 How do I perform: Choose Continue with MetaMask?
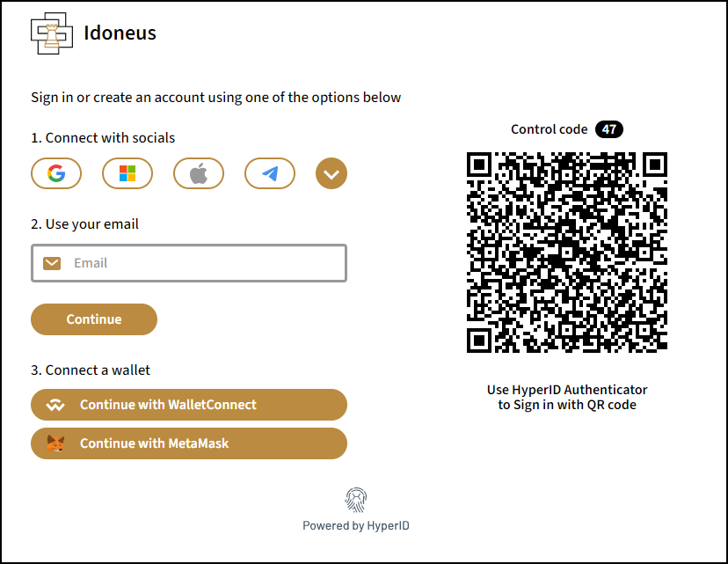click(x=189, y=443)
